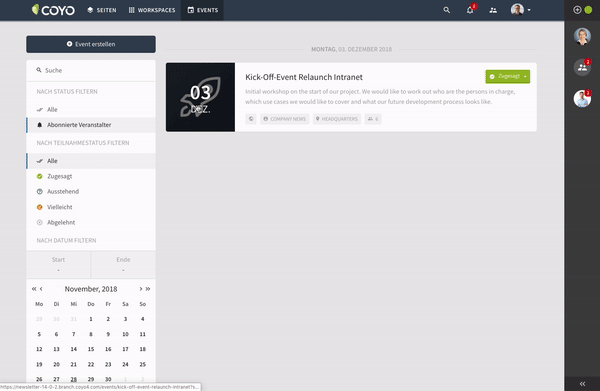Viewport: 600px width, 391px height.
Task: Filter by Abgelehnt status
Action: coord(91,222)
